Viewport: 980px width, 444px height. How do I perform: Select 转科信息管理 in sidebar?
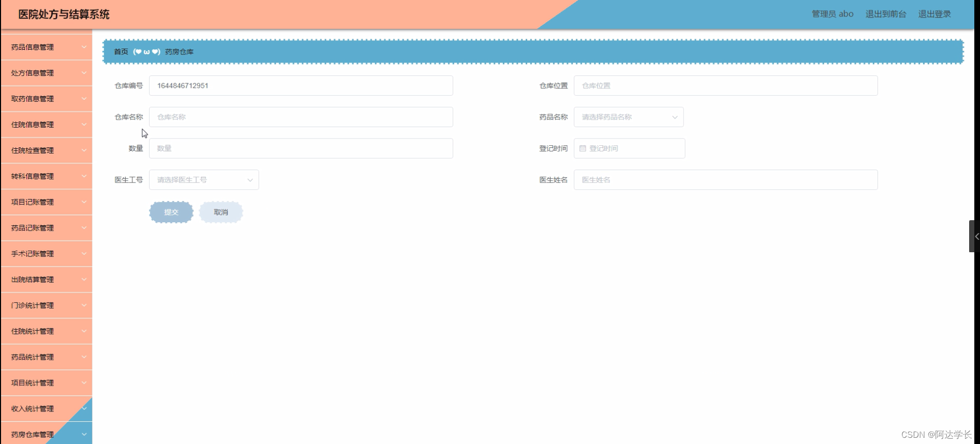coord(47,176)
